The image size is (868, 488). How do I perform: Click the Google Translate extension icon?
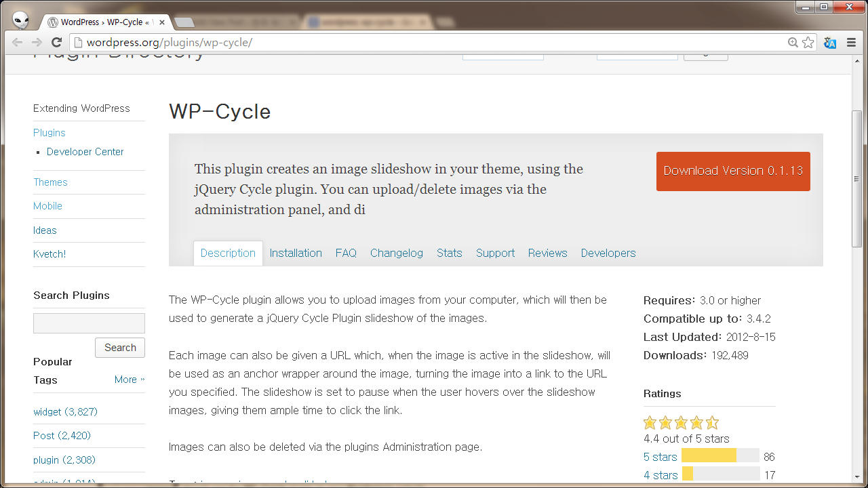click(x=830, y=43)
